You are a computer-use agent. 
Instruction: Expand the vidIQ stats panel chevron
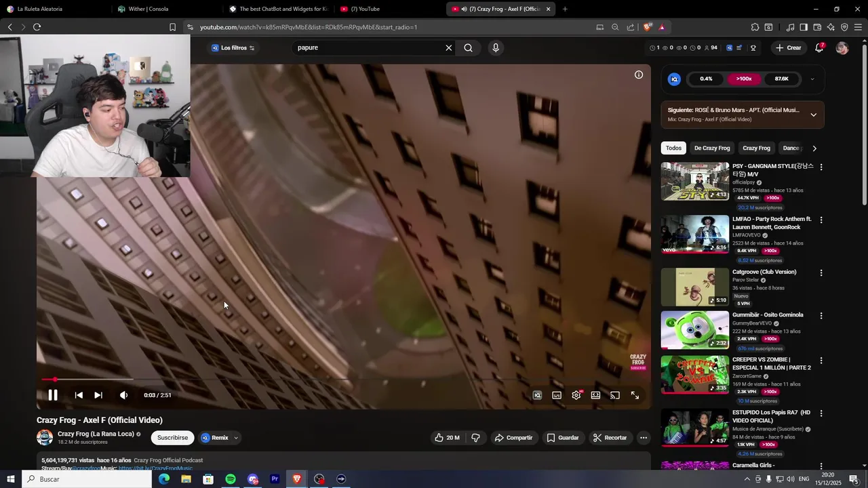(812, 79)
